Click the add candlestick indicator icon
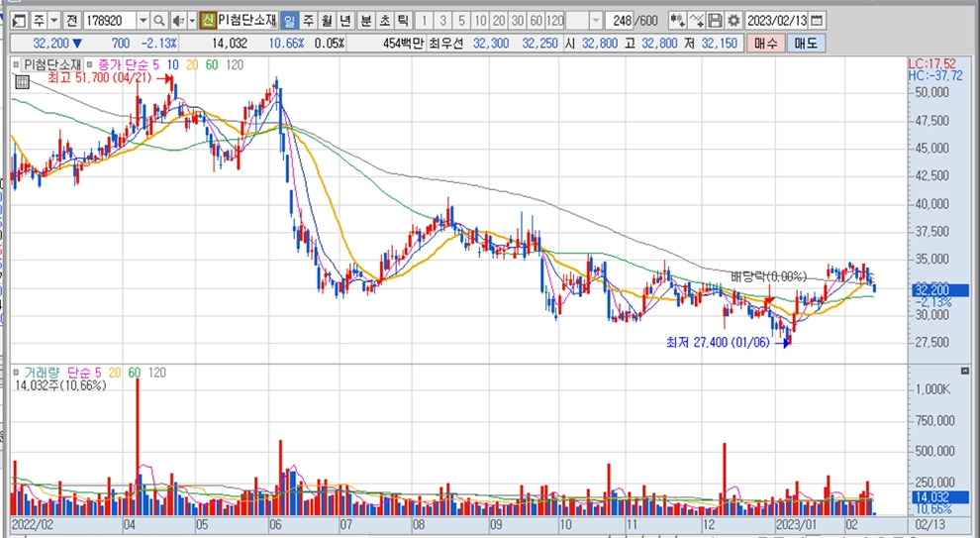Viewport: 980px width, 538px height. click(x=677, y=21)
